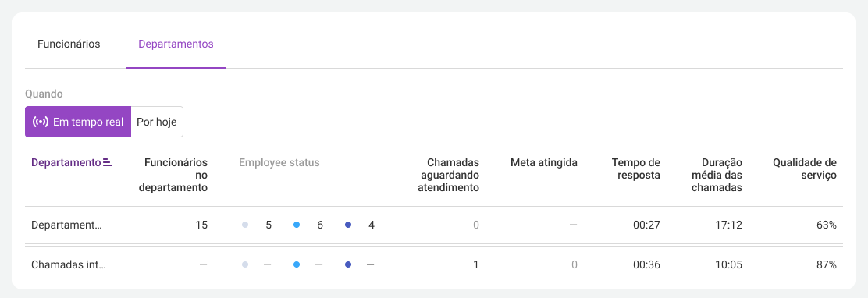Click the light blue status dot in Chamadas int… row
868x298 pixels.
click(296, 264)
